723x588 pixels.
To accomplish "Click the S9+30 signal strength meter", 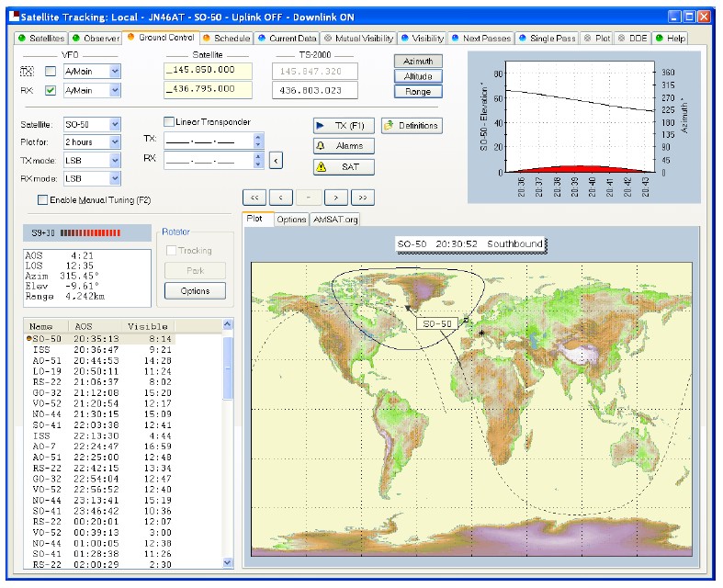I will 87,232.
